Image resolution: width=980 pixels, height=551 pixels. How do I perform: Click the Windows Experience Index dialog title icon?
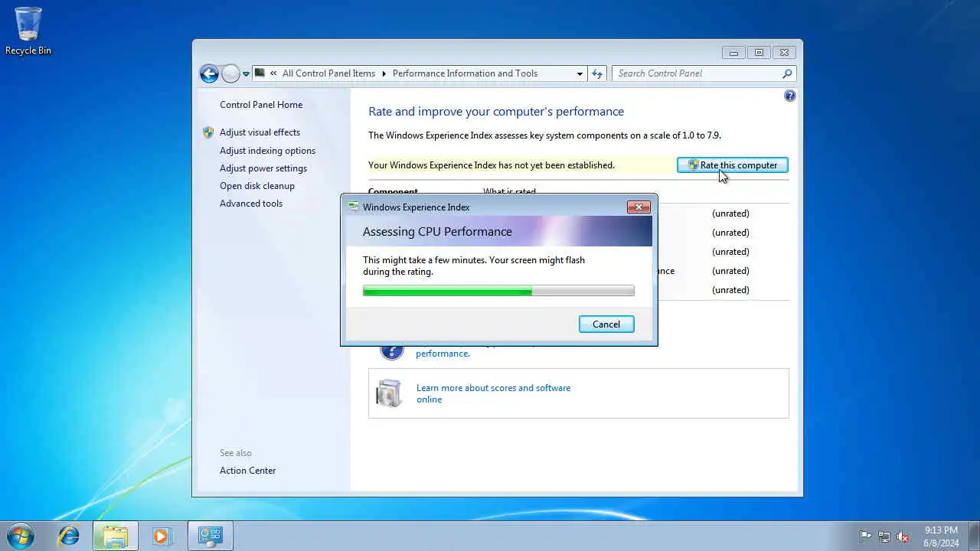[353, 207]
